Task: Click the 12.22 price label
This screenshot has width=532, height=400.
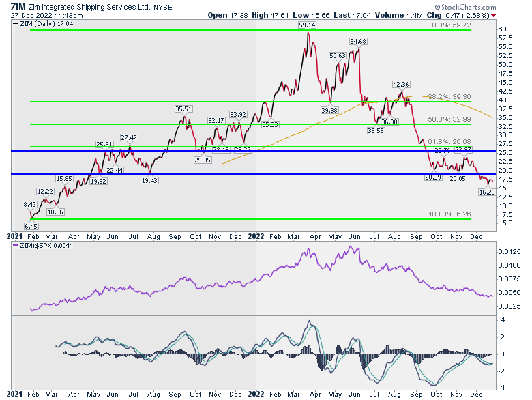Action: pyautogui.click(x=45, y=192)
